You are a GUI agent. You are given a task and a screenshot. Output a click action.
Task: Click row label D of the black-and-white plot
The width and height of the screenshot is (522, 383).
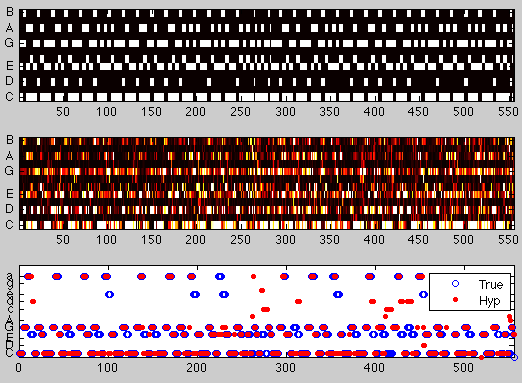[x=9, y=81]
